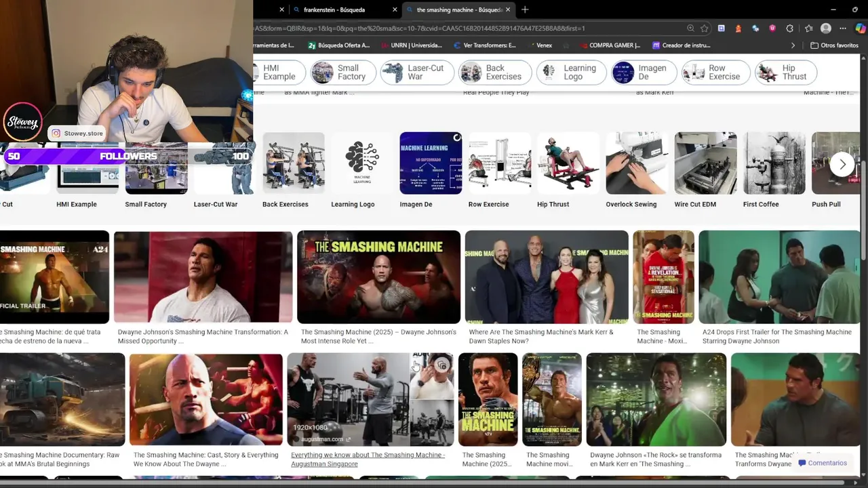Screen dimensions: 868x488
Task: Visual search icon on gym photo
Action: coord(442,365)
